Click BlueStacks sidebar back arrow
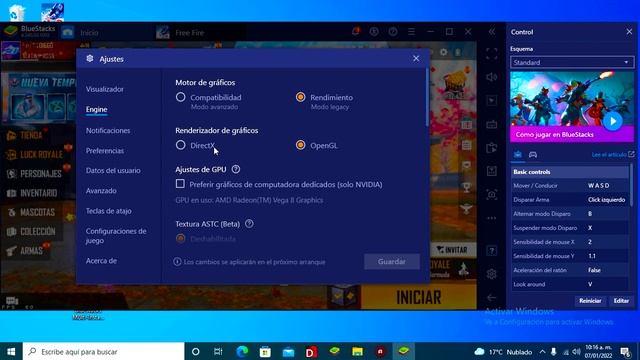The height and width of the screenshot is (360, 640). pyautogui.click(x=492, y=298)
